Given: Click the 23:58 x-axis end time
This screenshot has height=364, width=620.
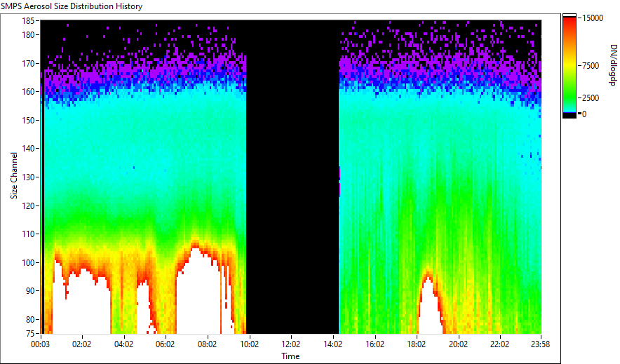Looking at the screenshot, I should tap(540, 344).
